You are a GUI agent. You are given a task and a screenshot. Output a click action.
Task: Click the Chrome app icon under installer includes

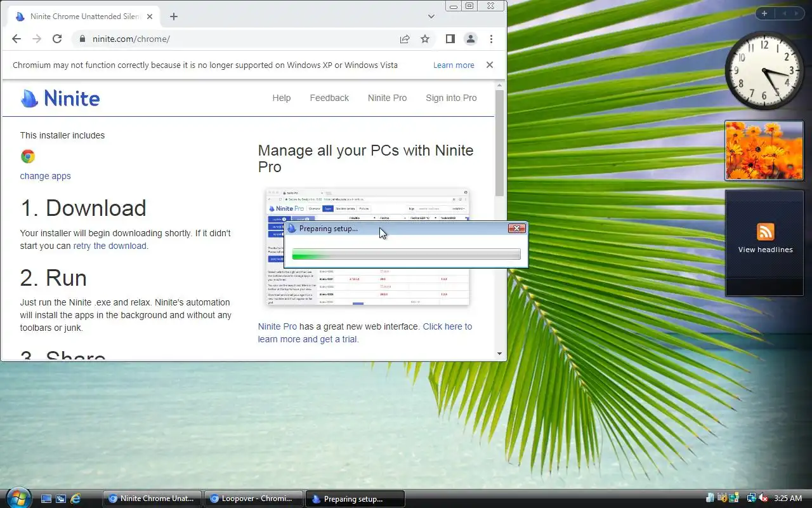(28, 156)
